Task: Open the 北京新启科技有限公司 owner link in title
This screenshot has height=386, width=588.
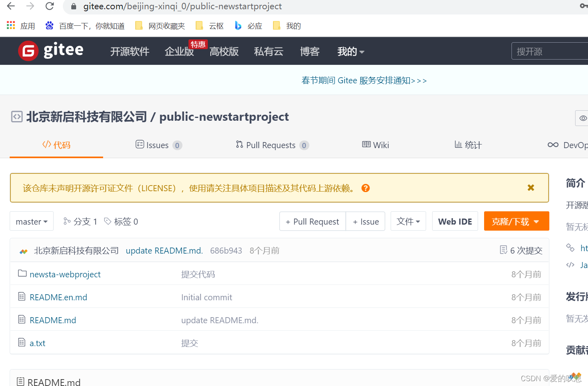Action: tap(87, 117)
